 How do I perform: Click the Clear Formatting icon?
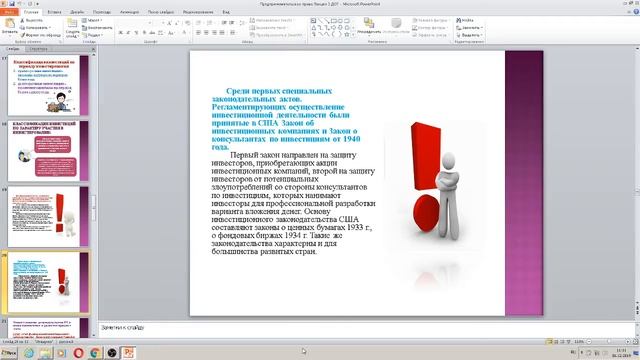(187, 23)
